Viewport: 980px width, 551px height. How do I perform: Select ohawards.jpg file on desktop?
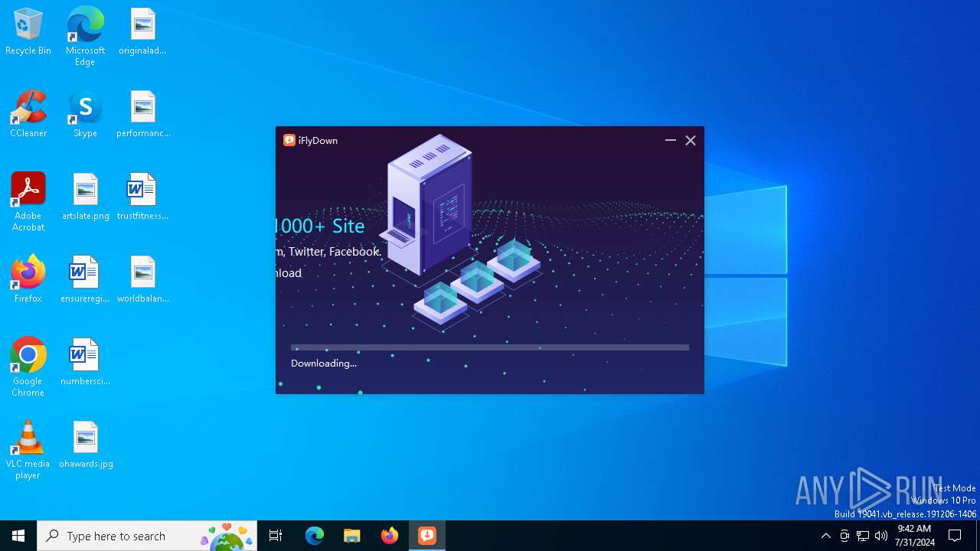(86, 445)
